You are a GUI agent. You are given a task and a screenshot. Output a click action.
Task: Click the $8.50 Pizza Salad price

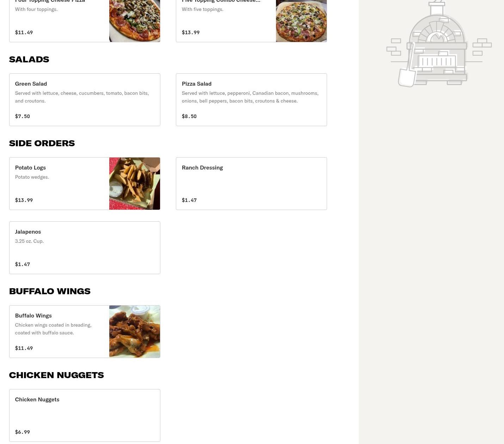click(189, 116)
